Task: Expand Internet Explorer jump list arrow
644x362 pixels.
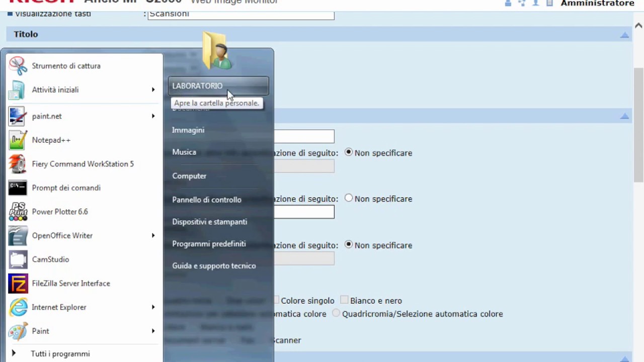Action: pos(153,307)
